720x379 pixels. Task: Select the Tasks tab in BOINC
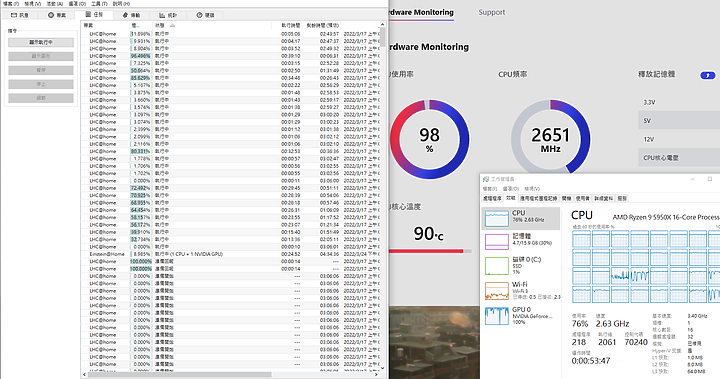[x=95, y=15]
